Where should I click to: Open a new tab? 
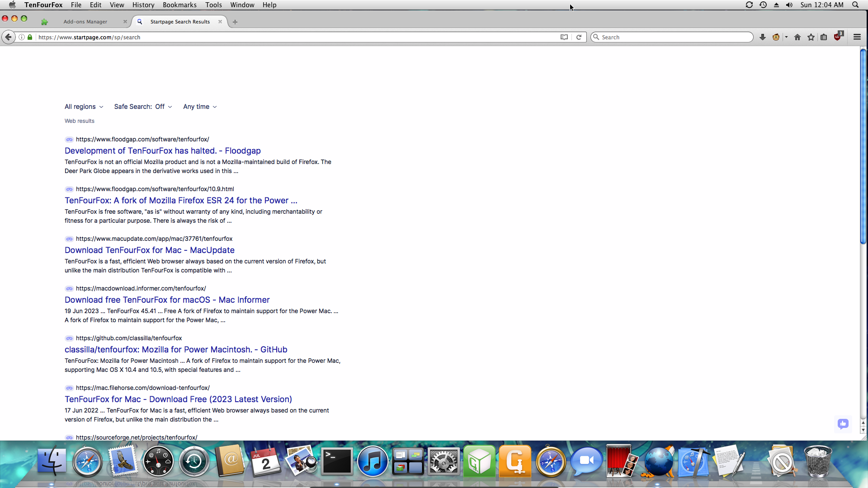tap(235, 22)
